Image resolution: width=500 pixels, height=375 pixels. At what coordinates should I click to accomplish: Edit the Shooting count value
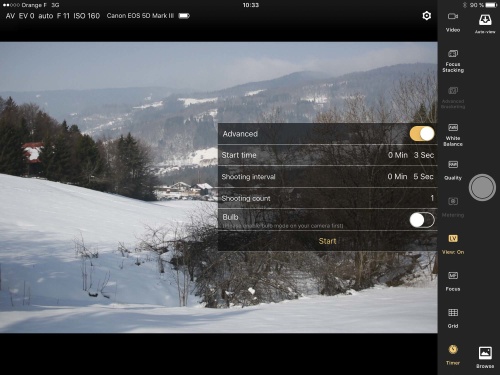point(432,198)
